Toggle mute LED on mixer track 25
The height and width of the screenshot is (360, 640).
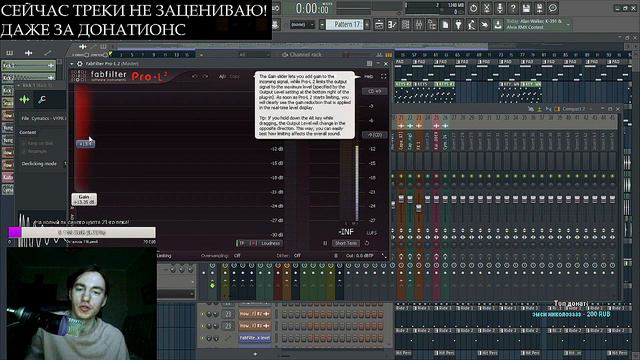tap(436, 176)
